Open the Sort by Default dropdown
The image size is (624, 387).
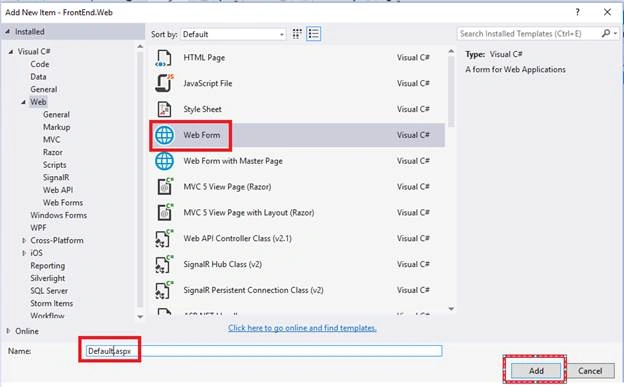[233, 34]
